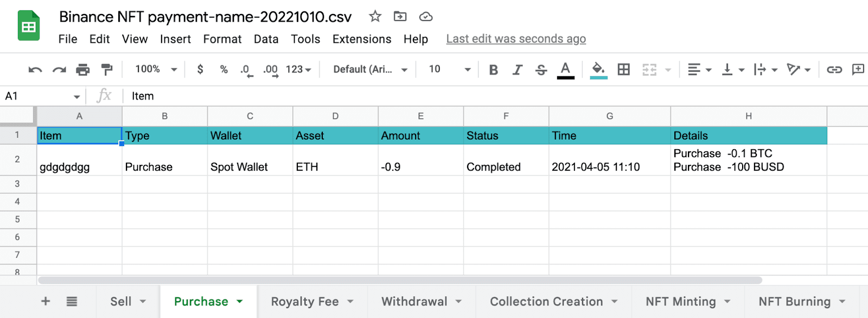This screenshot has width=868, height=318.
Task: Print the spreadsheet
Action: [83, 69]
